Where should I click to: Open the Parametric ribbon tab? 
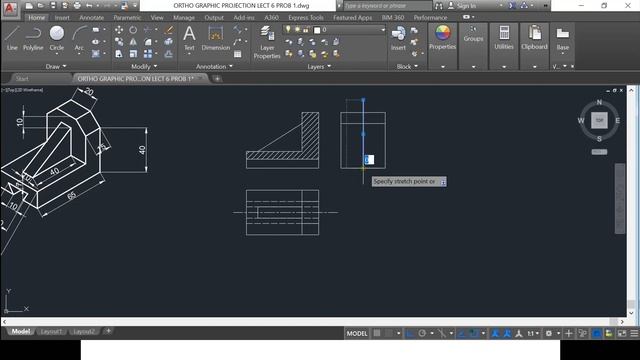coord(127,18)
